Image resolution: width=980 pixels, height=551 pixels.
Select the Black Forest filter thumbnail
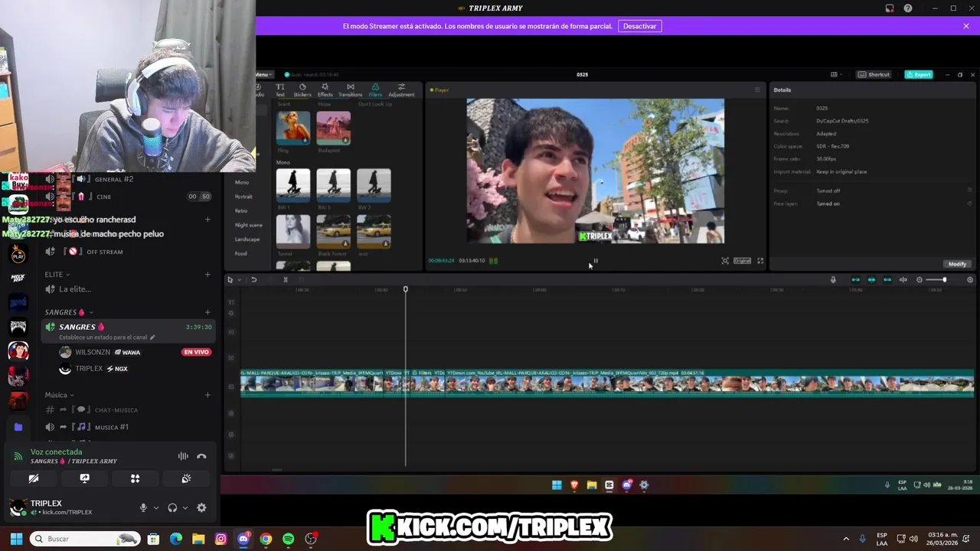(334, 231)
